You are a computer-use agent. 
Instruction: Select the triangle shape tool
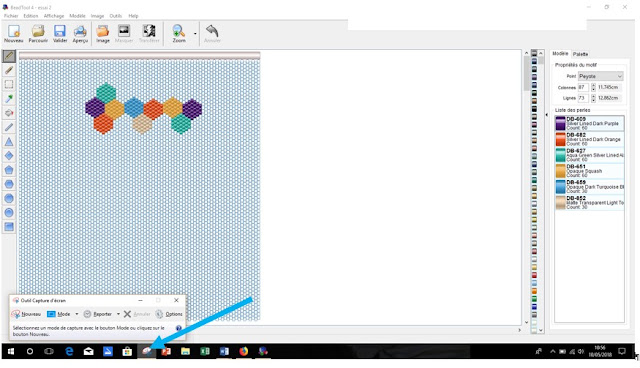9,142
